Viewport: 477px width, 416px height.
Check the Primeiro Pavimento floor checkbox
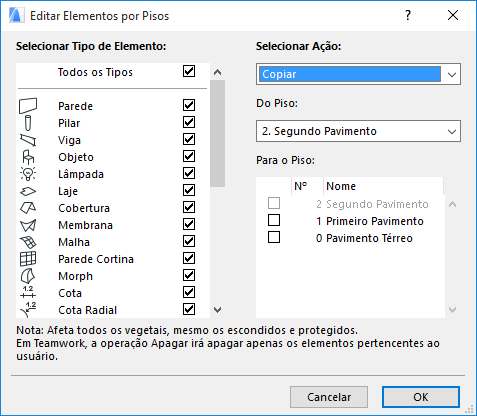pyautogui.click(x=274, y=220)
